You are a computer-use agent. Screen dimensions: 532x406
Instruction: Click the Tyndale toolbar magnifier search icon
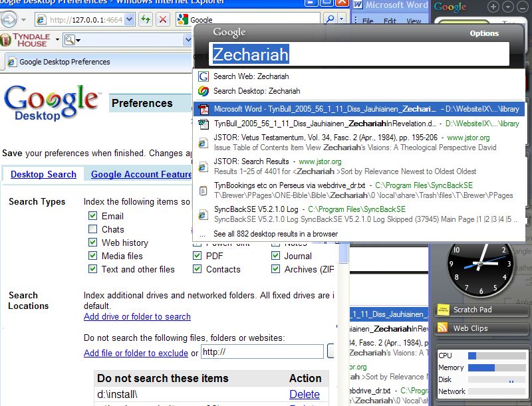(x=69, y=40)
